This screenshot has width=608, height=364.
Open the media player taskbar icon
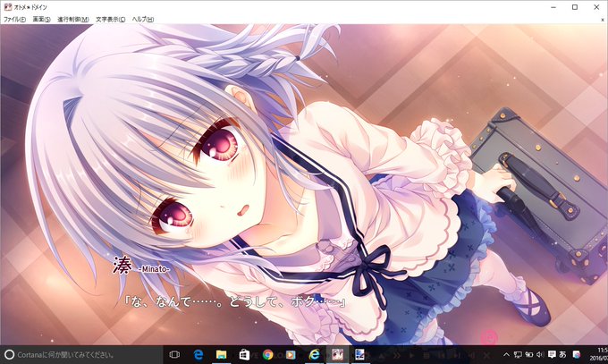tap(291, 354)
